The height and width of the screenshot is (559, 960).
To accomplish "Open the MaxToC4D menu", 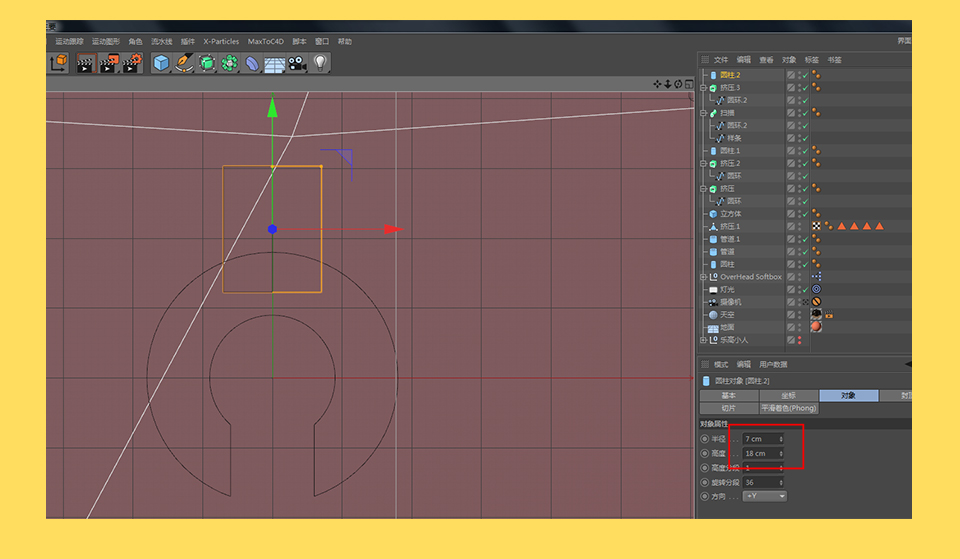I will [x=266, y=42].
